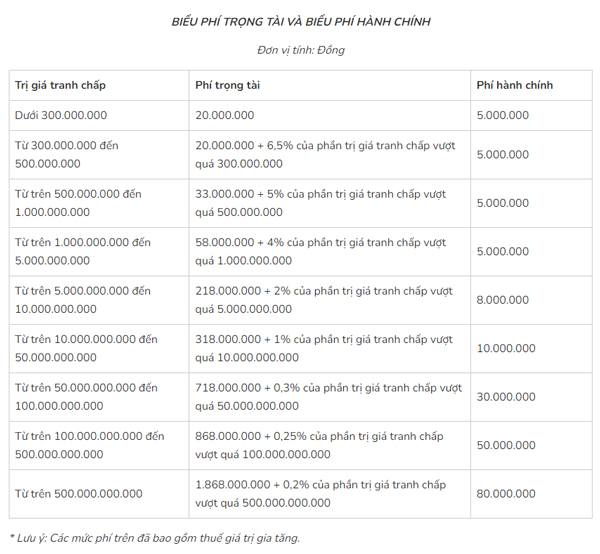Click 'Từ 300.000.000 đến 500.000.000' cell
The image size is (600, 554).
99,155
